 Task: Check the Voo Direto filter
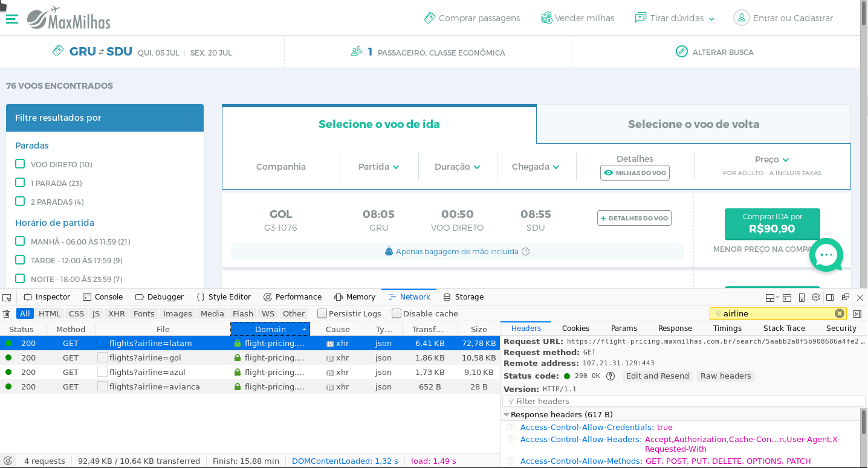point(20,164)
